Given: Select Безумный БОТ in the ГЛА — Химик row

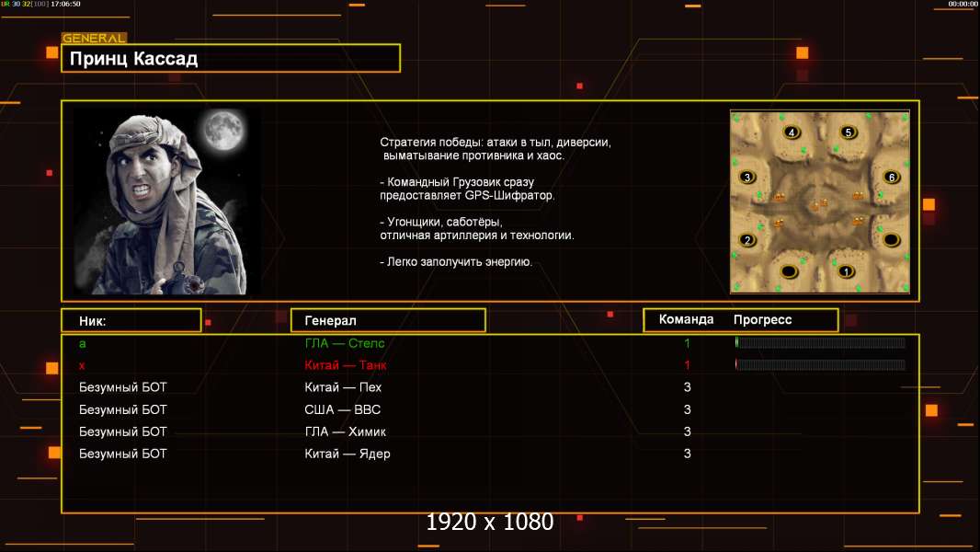Looking at the screenshot, I should (122, 431).
